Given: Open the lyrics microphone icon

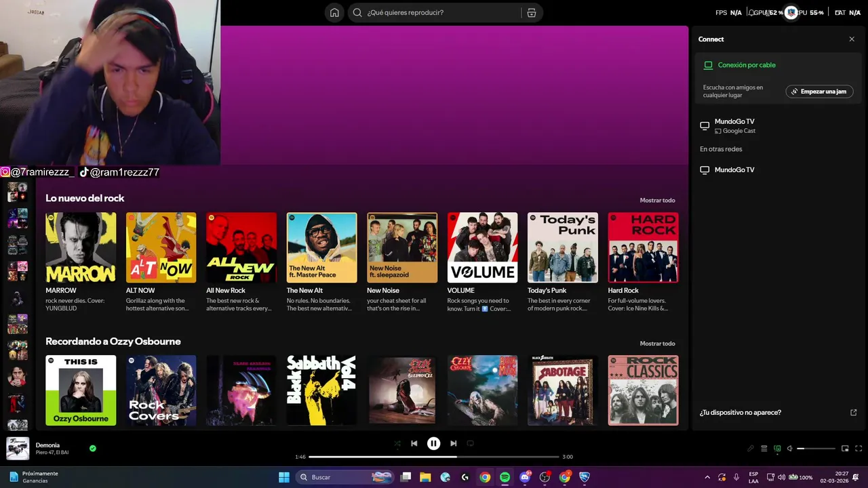Looking at the screenshot, I should (751, 448).
